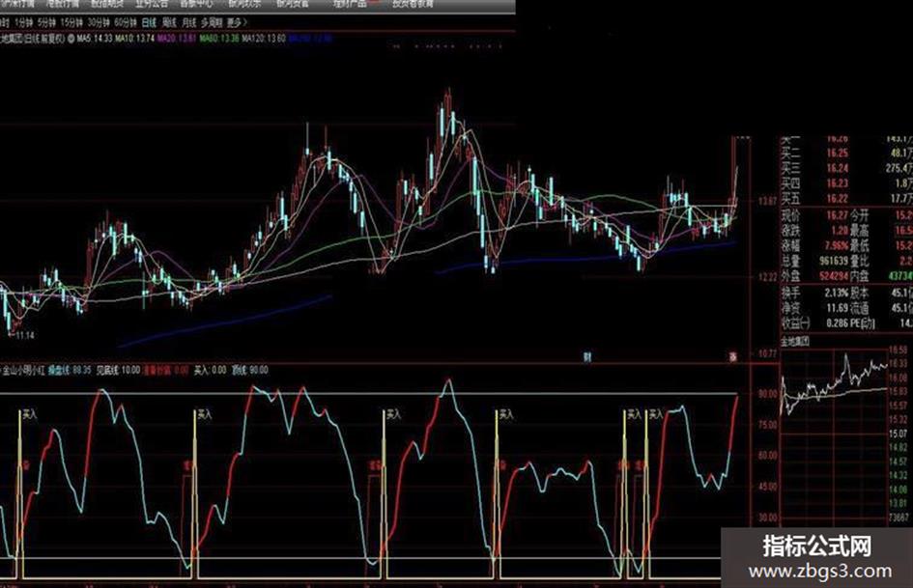913x588 pixels.
Task: Click the 收益 0.286 earnings value
Action: pyautogui.click(x=838, y=322)
